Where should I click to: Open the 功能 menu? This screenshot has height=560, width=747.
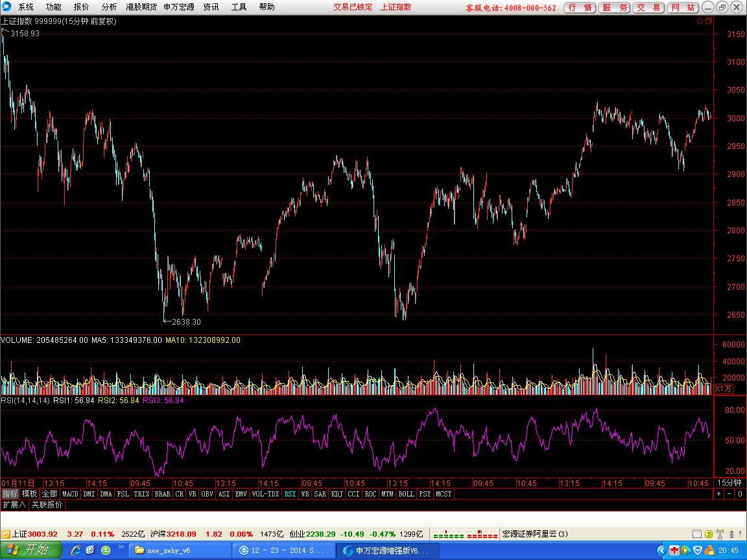coord(53,7)
